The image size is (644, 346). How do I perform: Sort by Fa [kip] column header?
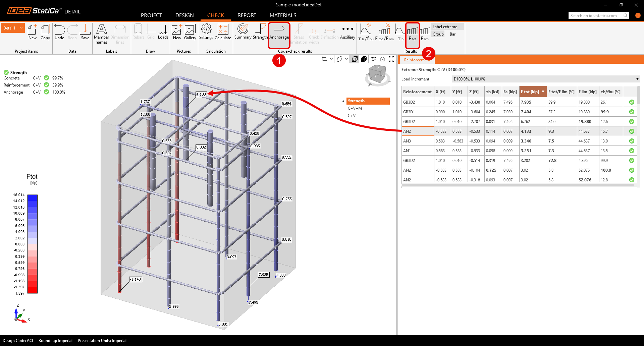point(510,92)
